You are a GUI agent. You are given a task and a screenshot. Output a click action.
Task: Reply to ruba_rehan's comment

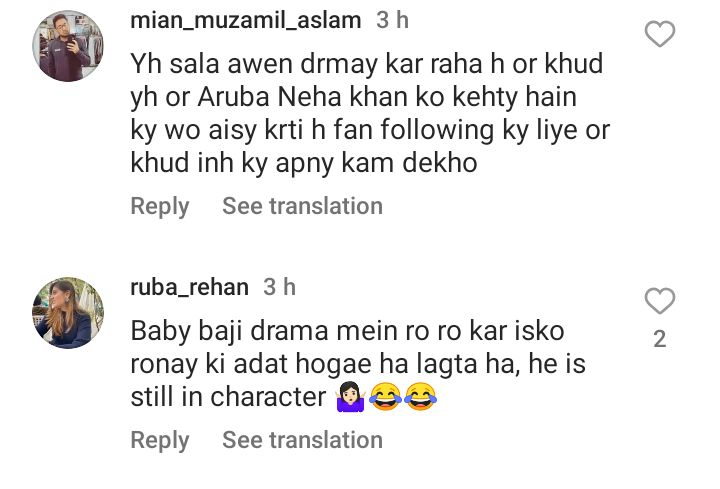pos(159,440)
